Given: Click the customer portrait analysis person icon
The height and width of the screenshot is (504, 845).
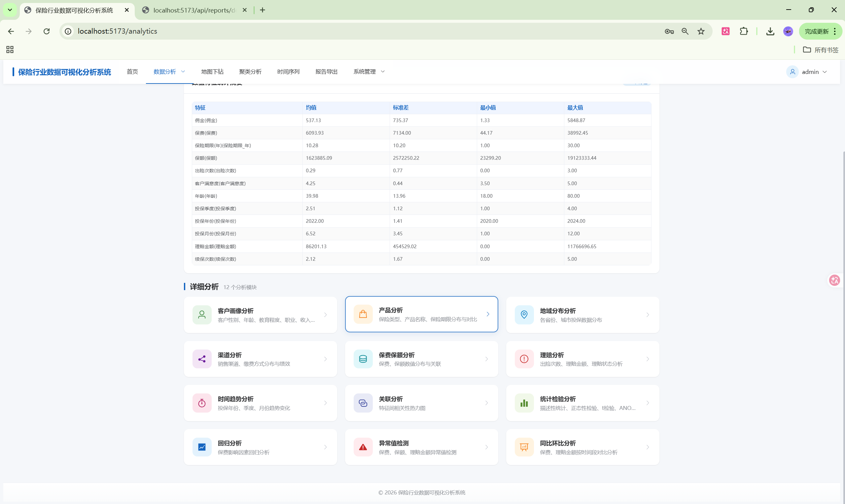Looking at the screenshot, I should pos(202,315).
